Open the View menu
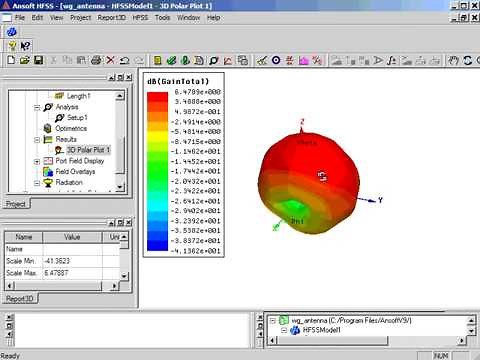 56,18
